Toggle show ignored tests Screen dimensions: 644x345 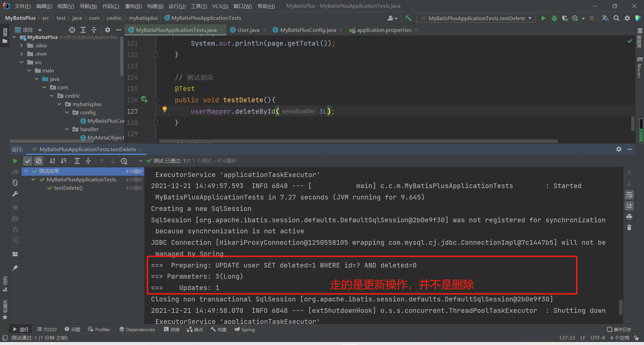[39, 161]
